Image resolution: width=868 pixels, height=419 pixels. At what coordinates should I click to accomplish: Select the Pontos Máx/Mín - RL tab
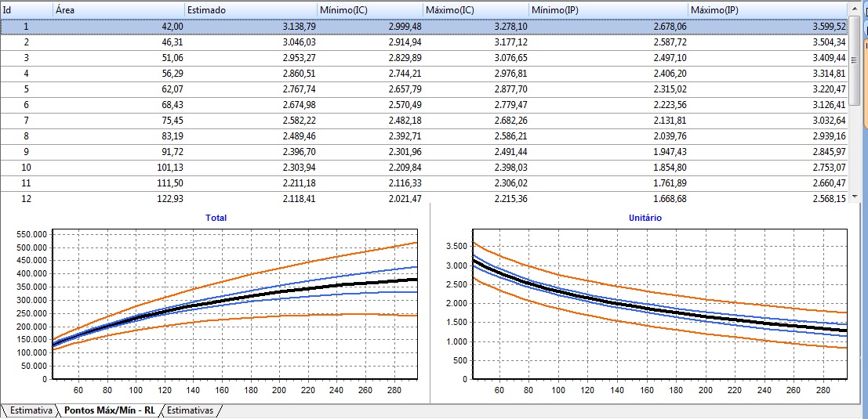(x=110, y=410)
